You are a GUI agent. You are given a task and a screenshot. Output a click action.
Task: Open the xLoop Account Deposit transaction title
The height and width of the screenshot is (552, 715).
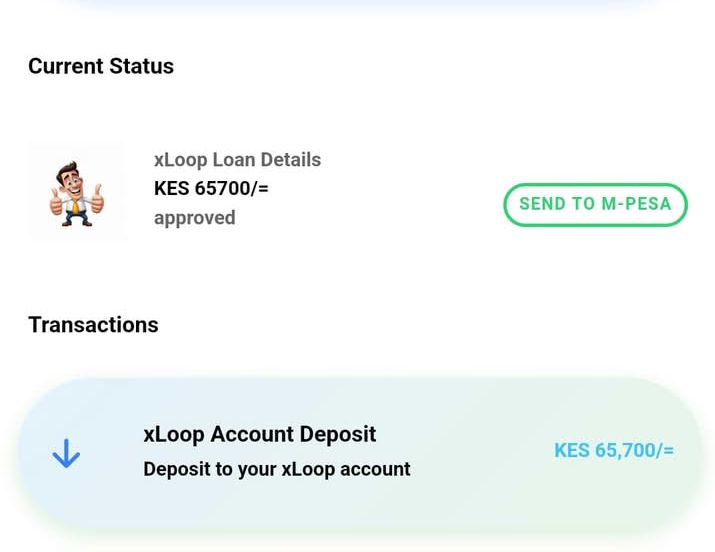tap(259, 434)
